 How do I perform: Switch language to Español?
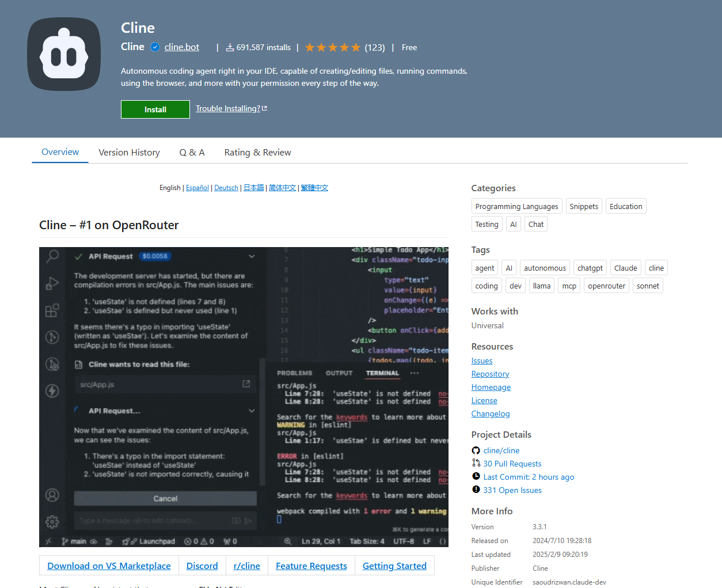point(197,188)
